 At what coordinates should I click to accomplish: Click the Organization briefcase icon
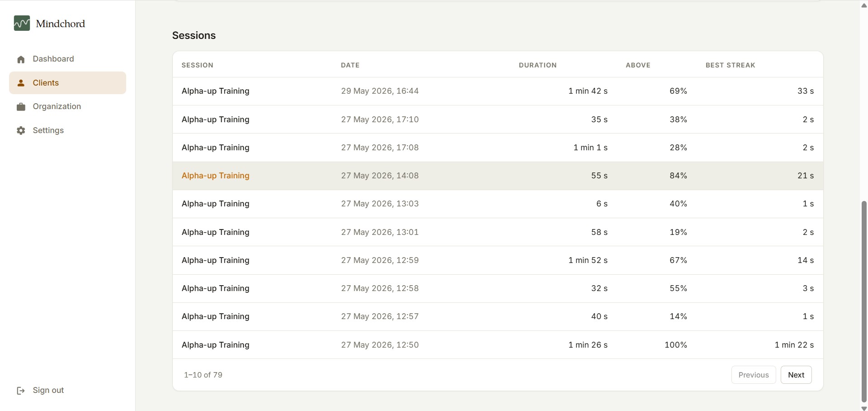(x=21, y=107)
